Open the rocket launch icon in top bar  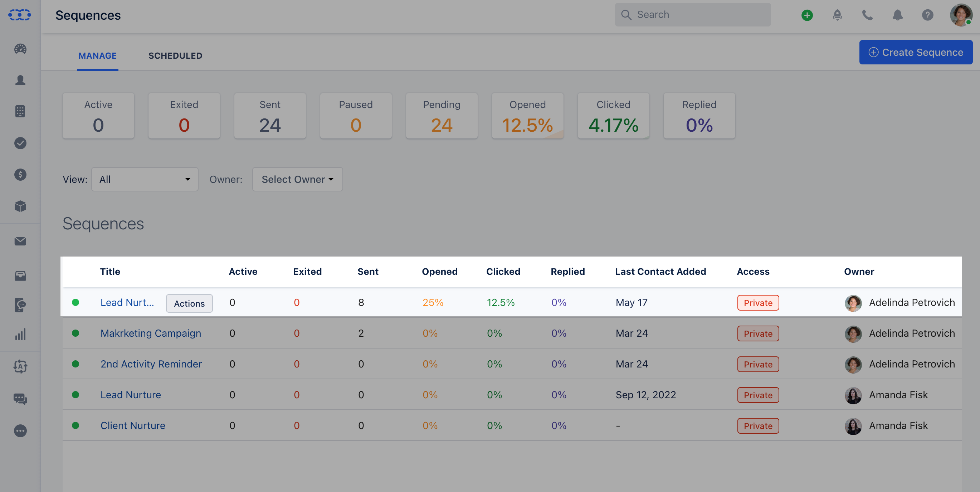(x=837, y=15)
